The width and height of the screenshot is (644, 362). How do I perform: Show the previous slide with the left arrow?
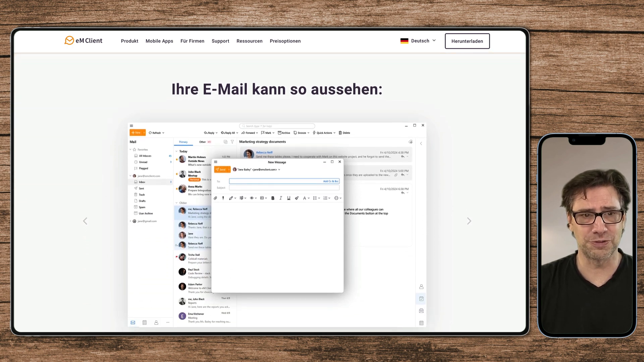point(85,221)
